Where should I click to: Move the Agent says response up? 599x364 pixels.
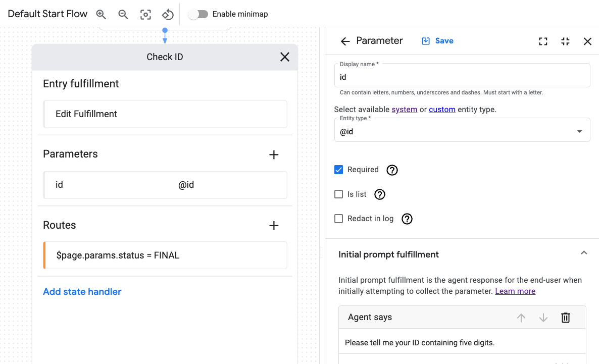521,318
